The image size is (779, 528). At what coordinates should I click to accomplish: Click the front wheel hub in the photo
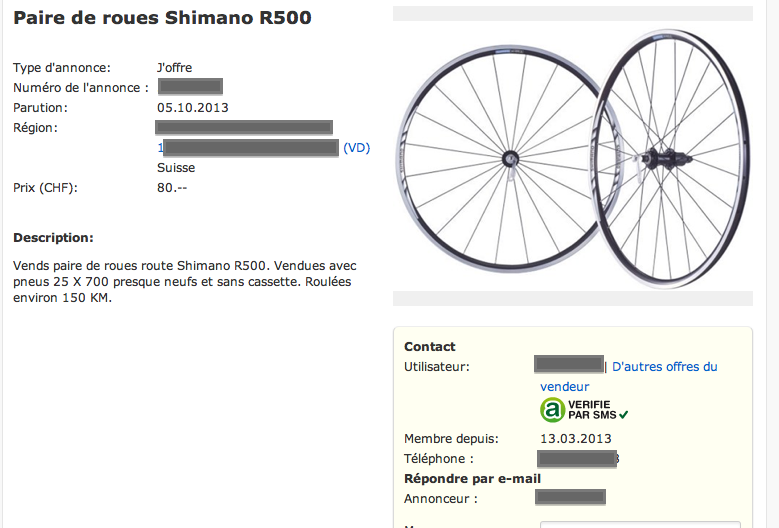(x=510, y=158)
